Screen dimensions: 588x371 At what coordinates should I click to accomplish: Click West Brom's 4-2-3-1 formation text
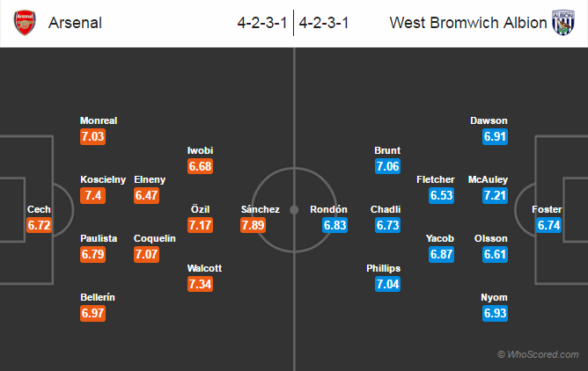(x=324, y=23)
